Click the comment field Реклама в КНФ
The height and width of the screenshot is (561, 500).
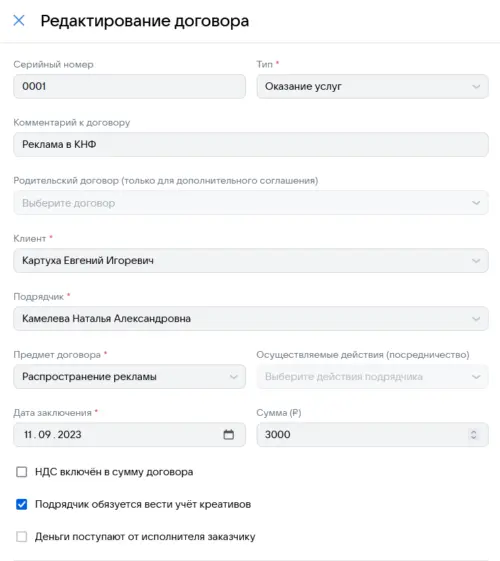pyautogui.click(x=251, y=145)
